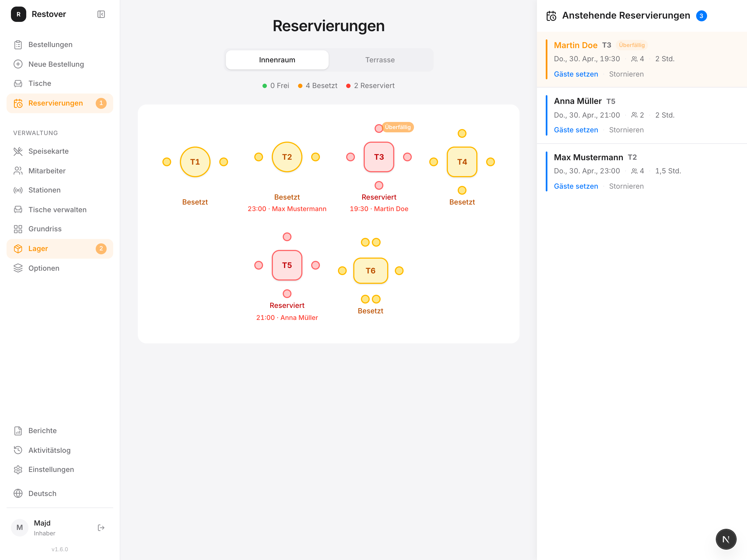
Task: Log out using the exit icon
Action: [x=101, y=527]
